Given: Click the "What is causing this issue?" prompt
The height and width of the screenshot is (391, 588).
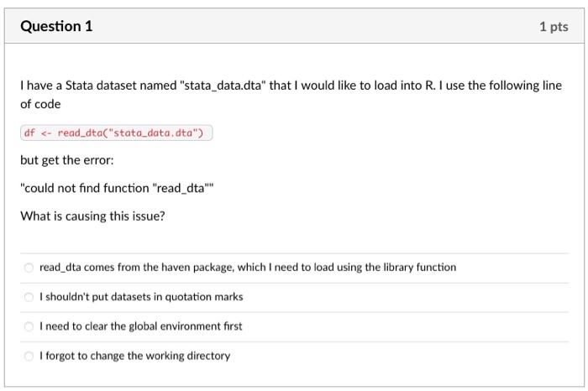Looking at the screenshot, I should 92,216.
